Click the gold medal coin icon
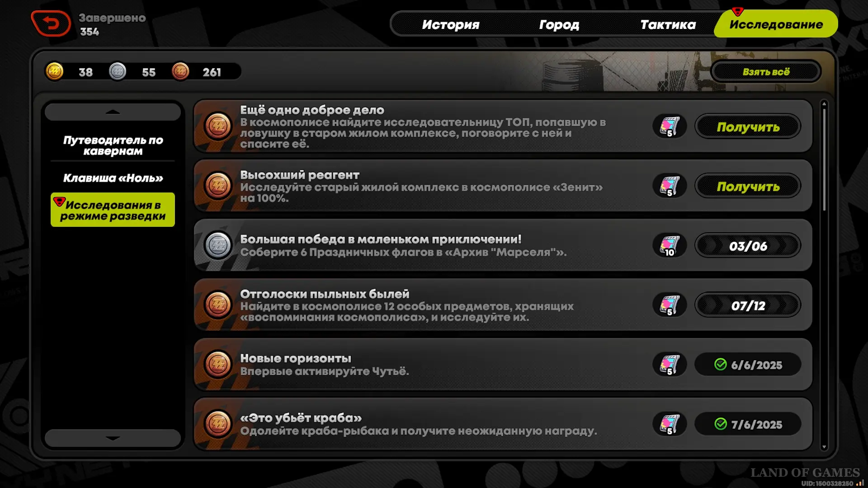Image resolution: width=868 pixels, height=488 pixels. 55,71
